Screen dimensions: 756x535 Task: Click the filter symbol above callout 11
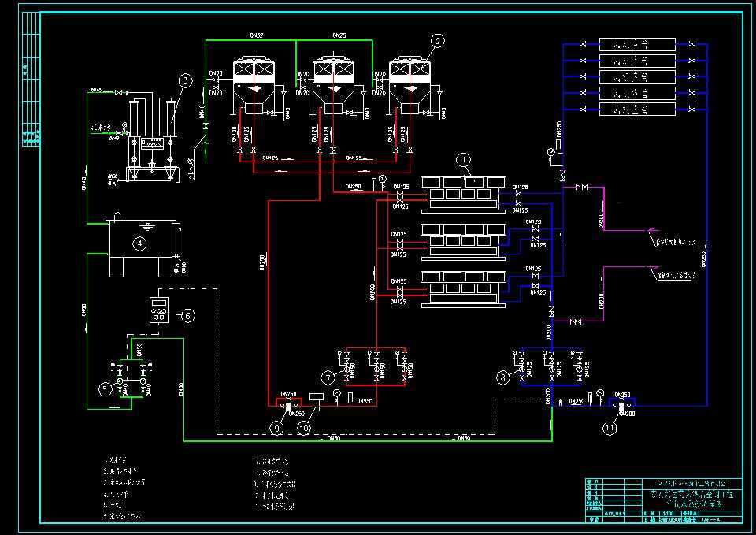(x=622, y=407)
